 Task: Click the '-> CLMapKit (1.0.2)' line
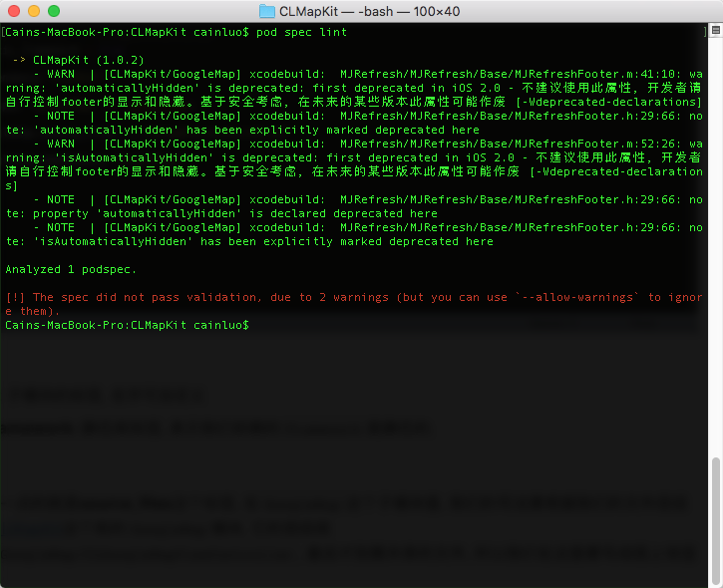coord(79,60)
